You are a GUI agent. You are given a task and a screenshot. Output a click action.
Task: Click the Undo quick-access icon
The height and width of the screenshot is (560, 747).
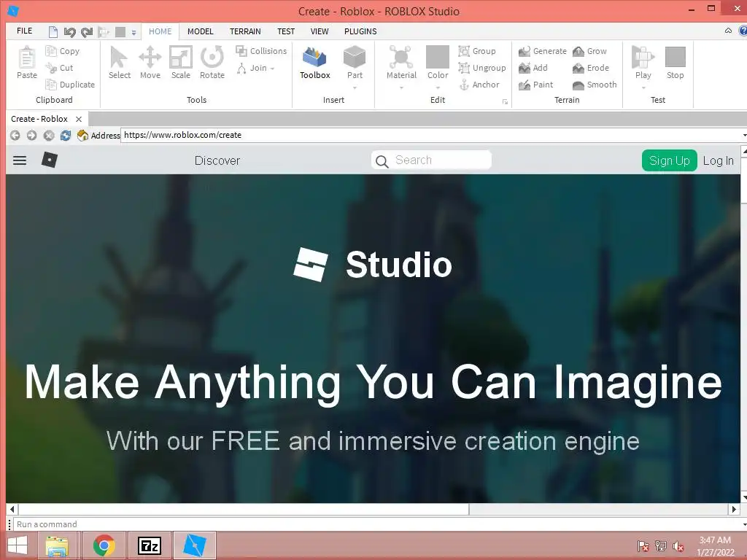(69, 32)
